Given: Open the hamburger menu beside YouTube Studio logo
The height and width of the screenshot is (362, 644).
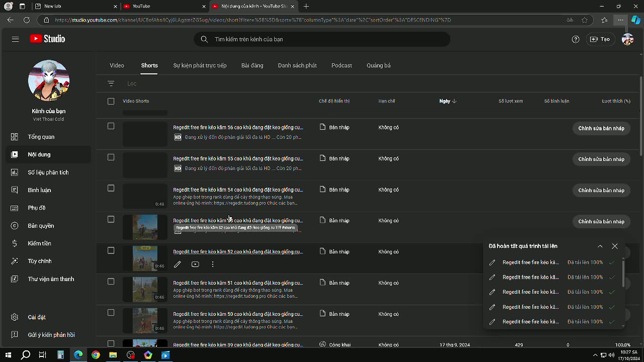Looking at the screenshot, I should pos(15,39).
